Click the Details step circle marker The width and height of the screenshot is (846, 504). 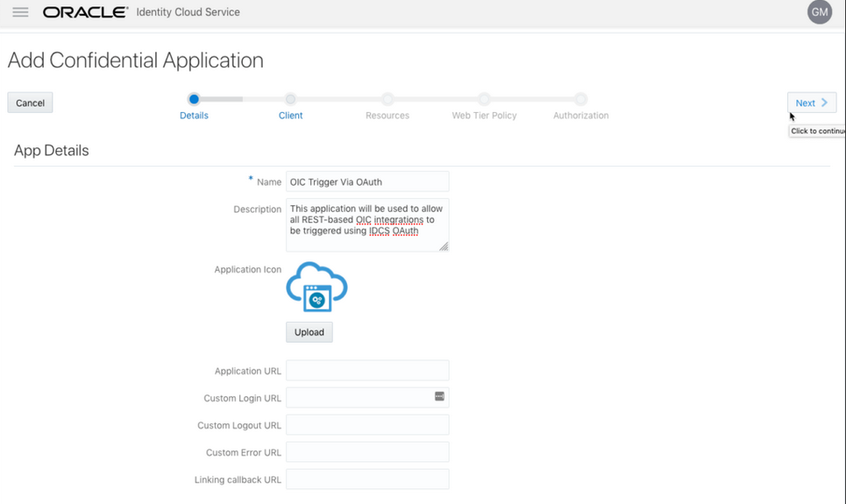coord(194,99)
